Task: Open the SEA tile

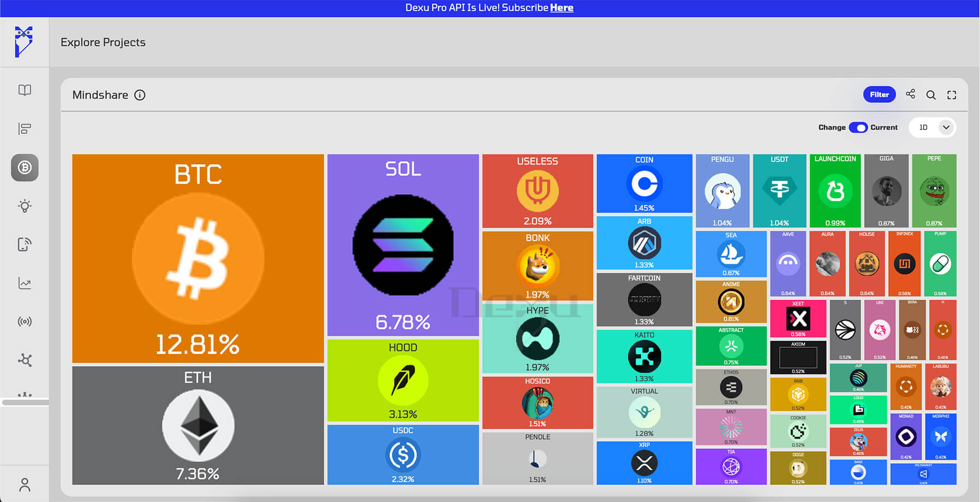Action: tap(731, 254)
